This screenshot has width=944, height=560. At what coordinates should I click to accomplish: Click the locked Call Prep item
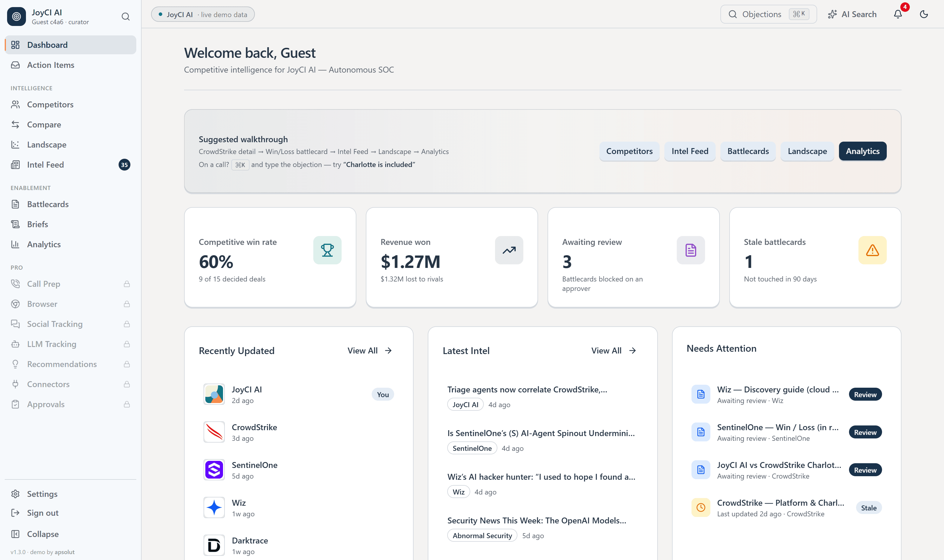click(x=71, y=284)
